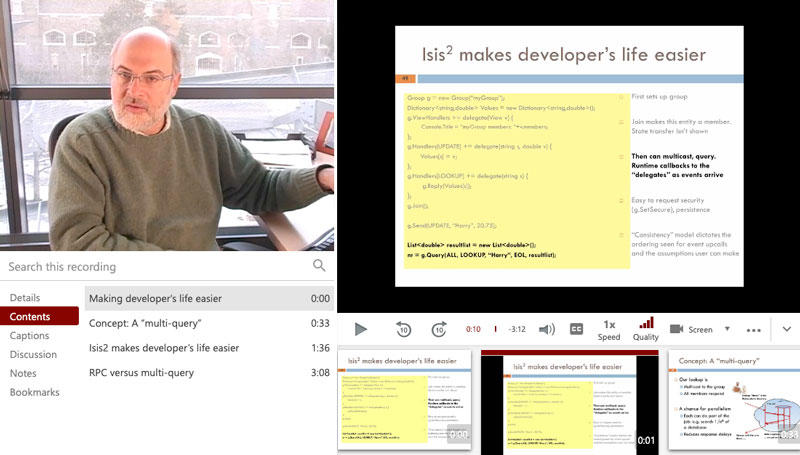This screenshot has height=455, width=800.
Task: Select the Bookmarks tab
Action: 34,392
